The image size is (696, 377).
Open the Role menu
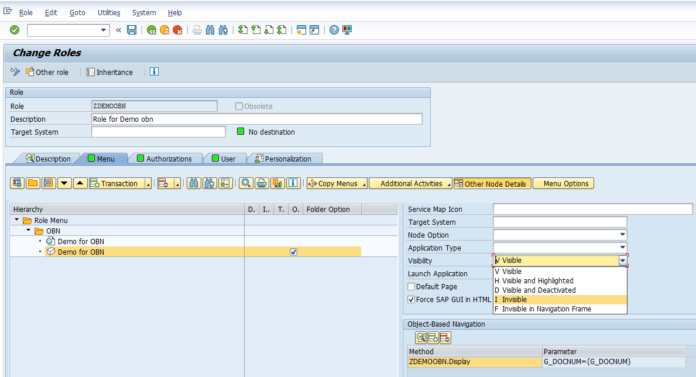pyautogui.click(x=25, y=13)
